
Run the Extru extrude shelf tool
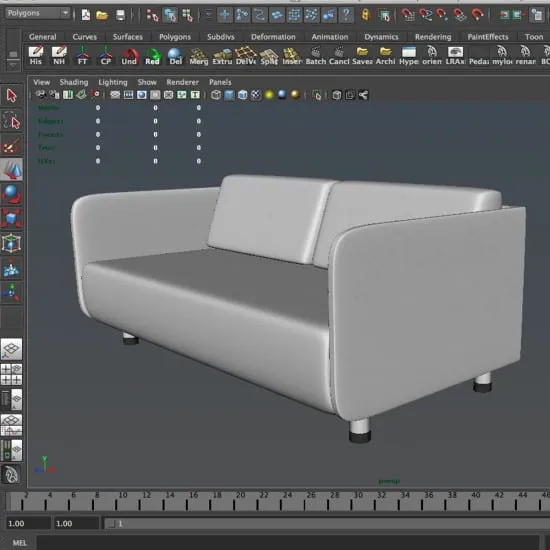[222, 55]
